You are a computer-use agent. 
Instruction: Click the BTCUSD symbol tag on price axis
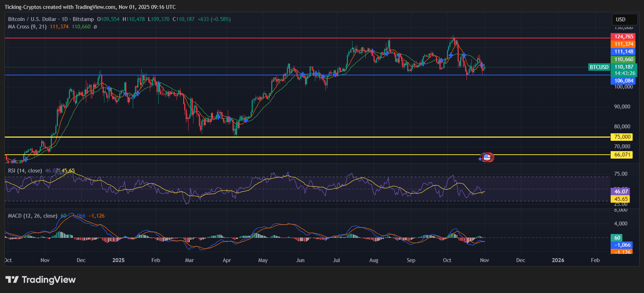[x=599, y=67]
